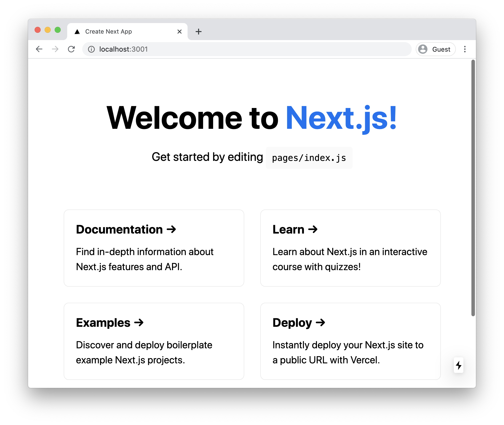Click the forward navigation arrow

point(55,49)
